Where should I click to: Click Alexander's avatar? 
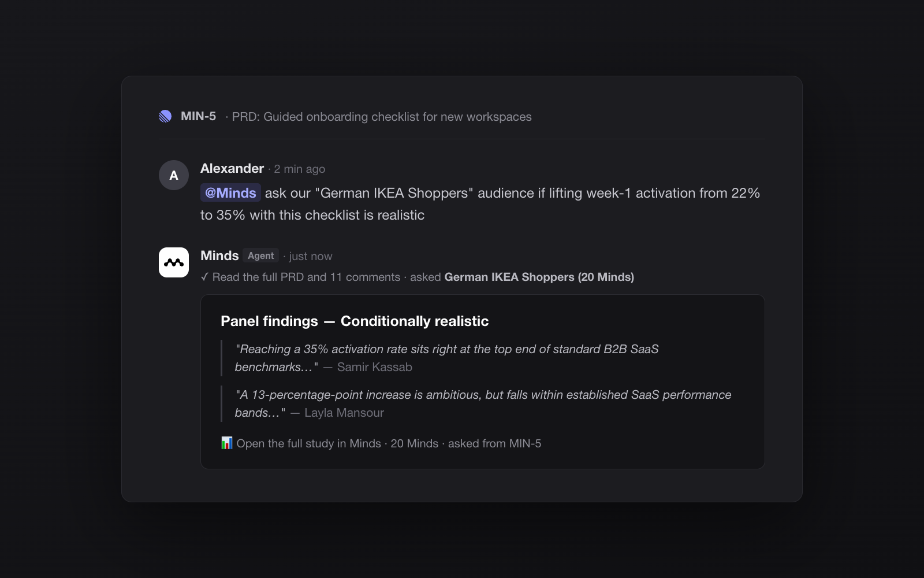pyautogui.click(x=174, y=175)
